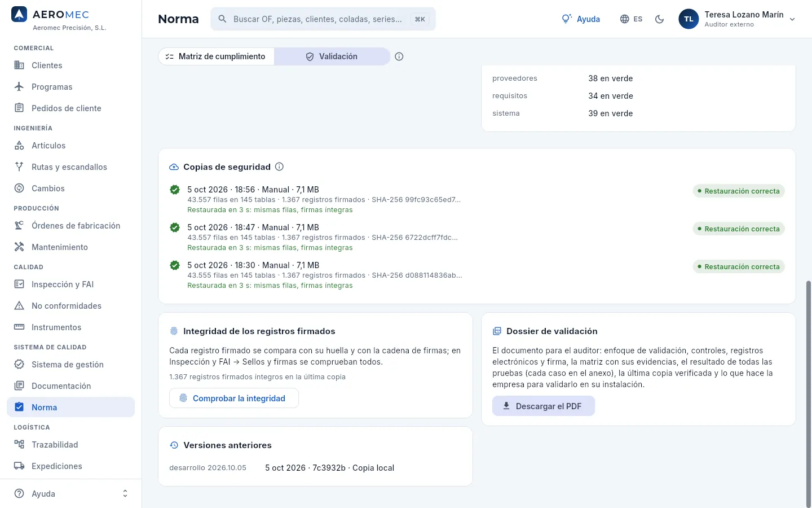The height and width of the screenshot is (508, 812).
Task: Click the green check of 18:30 backup
Action: coord(175,265)
